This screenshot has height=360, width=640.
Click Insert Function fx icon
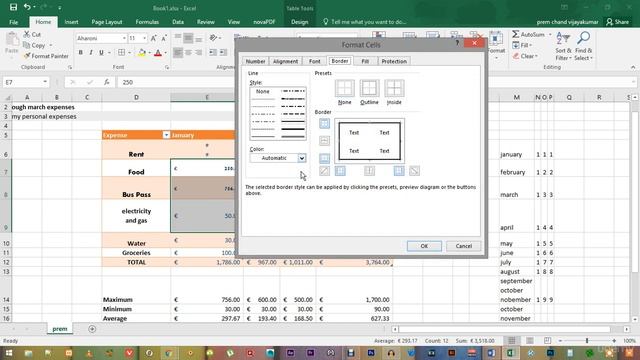click(107, 82)
